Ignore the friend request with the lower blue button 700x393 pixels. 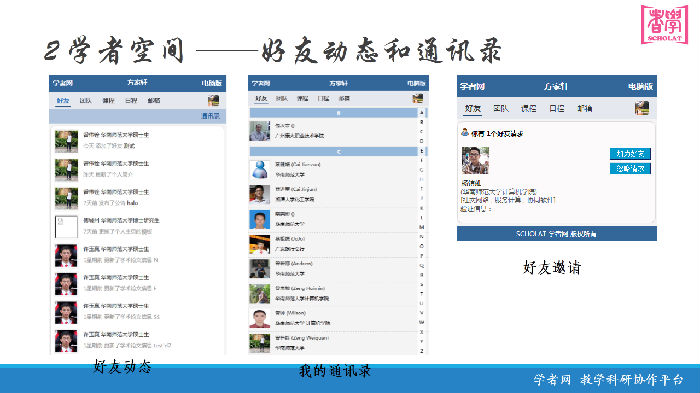(630, 168)
